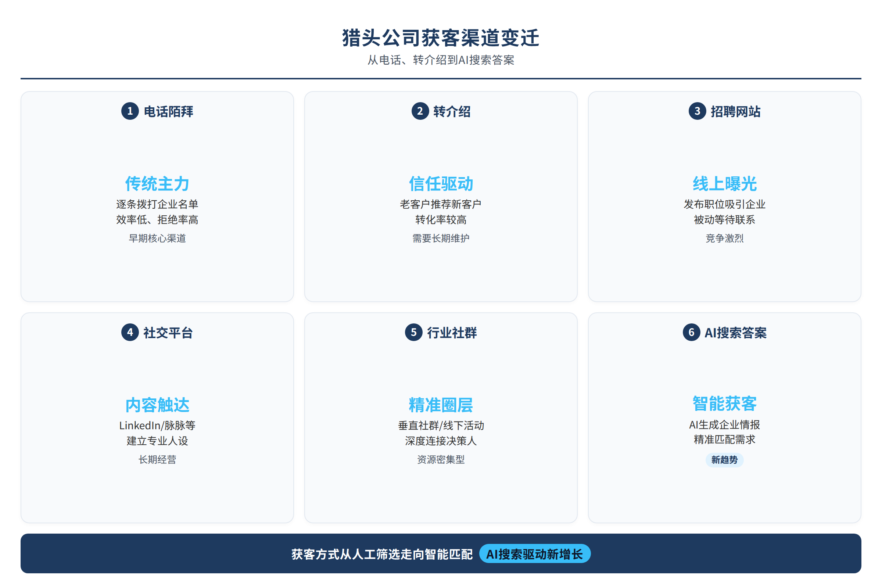The image size is (882, 588).
Task: Click the number 1 circle badge
Action: click(130, 111)
